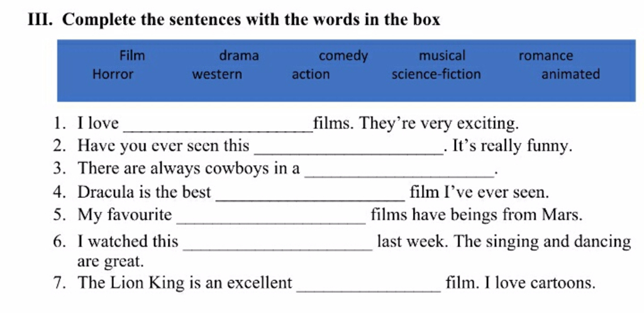644x313 pixels.
Task: Click the blank after 'I watched this'
Action: (x=277, y=244)
